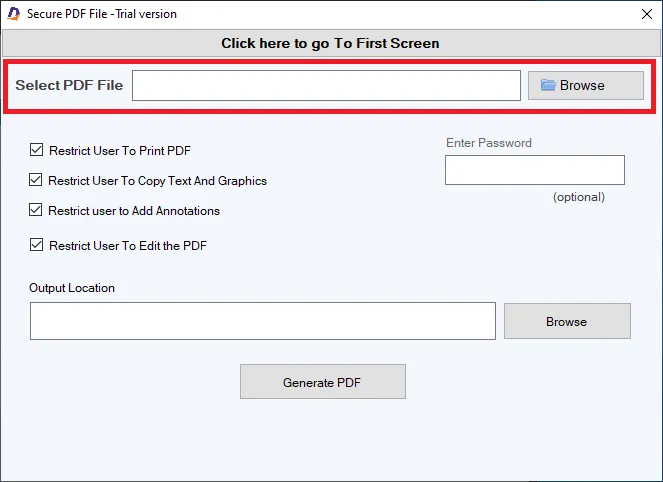Image resolution: width=663 pixels, height=482 pixels.
Task: Uncheck Restrict User To Print PDF checkbox
Action: pos(36,150)
